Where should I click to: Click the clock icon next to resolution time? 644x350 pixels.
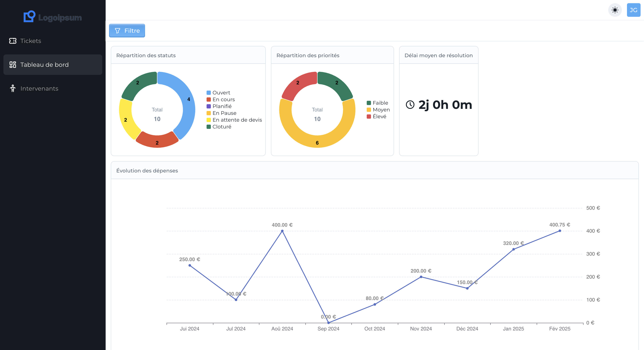point(410,105)
